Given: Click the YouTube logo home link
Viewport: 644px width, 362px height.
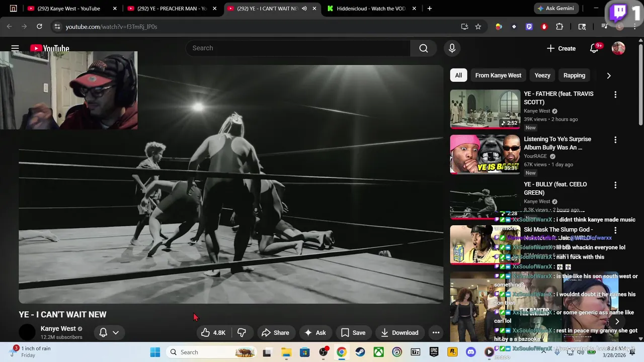Looking at the screenshot, I should [49, 48].
